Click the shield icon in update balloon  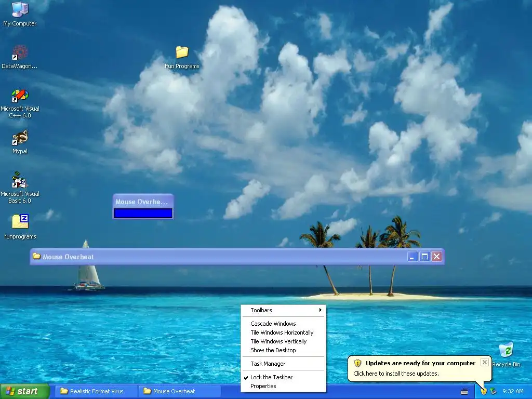(x=357, y=363)
